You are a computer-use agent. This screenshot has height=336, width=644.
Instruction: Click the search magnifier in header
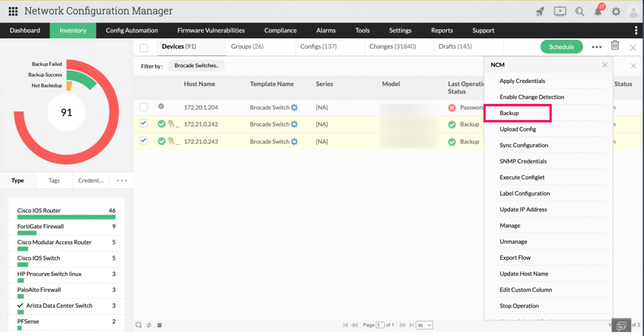[x=579, y=11]
